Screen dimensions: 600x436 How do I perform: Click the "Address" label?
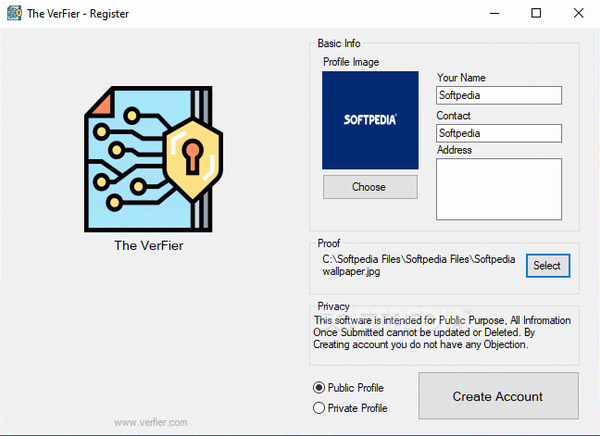coord(454,150)
